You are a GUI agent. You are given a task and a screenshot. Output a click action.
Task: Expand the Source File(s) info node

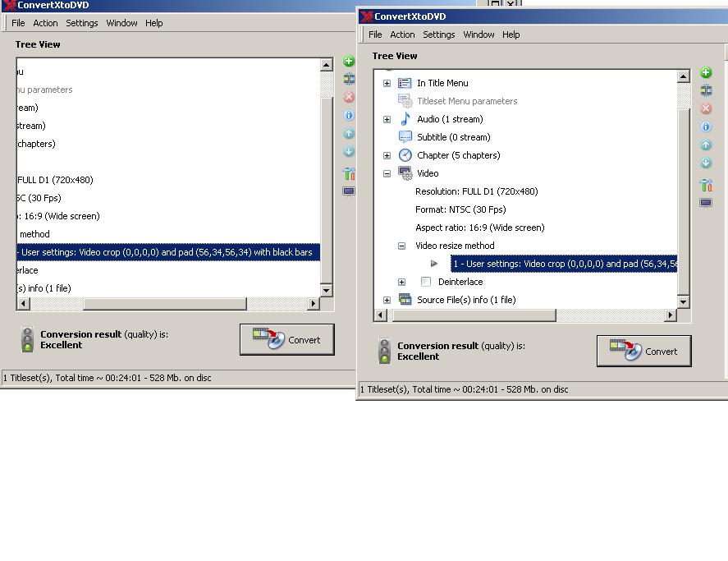tap(387, 301)
